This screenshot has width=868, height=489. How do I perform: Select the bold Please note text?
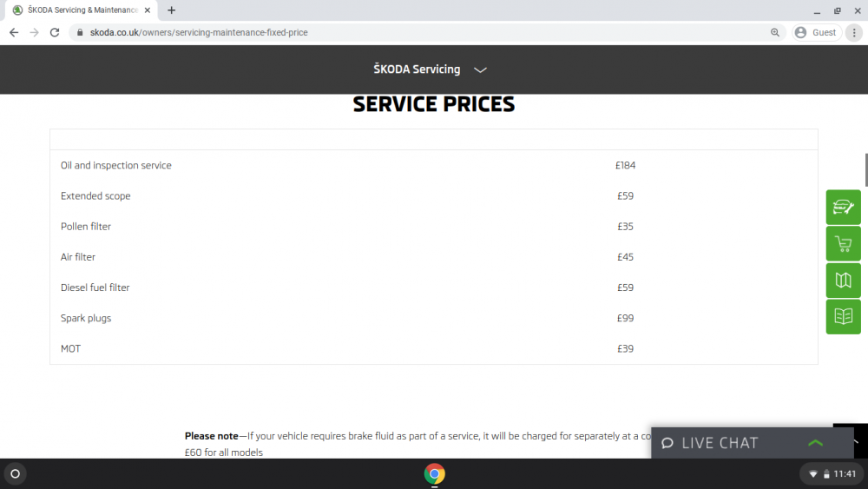(212, 436)
